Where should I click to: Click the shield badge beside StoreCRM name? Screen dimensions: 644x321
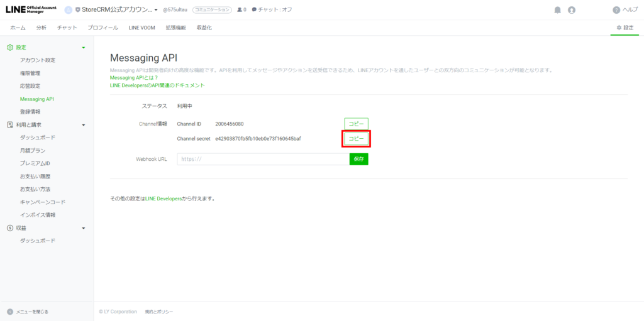pos(77,10)
